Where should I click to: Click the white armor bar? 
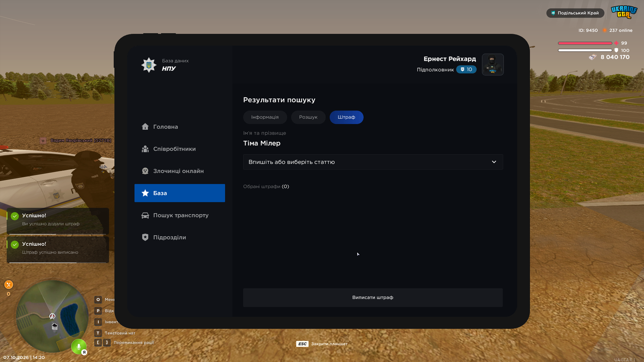pyautogui.click(x=585, y=50)
